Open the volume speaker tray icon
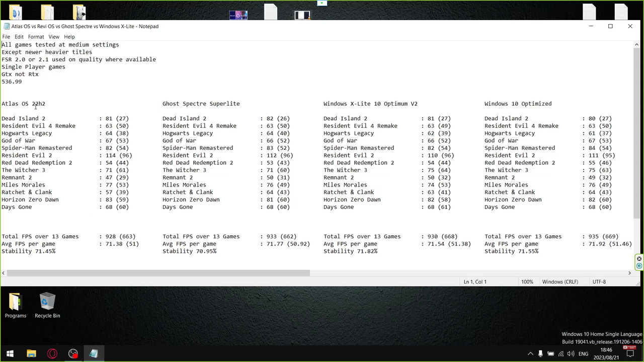 (571, 354)
